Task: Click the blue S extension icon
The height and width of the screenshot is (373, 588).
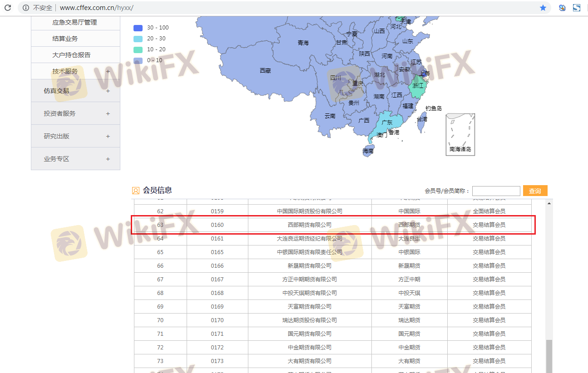Action: (577, 8)
